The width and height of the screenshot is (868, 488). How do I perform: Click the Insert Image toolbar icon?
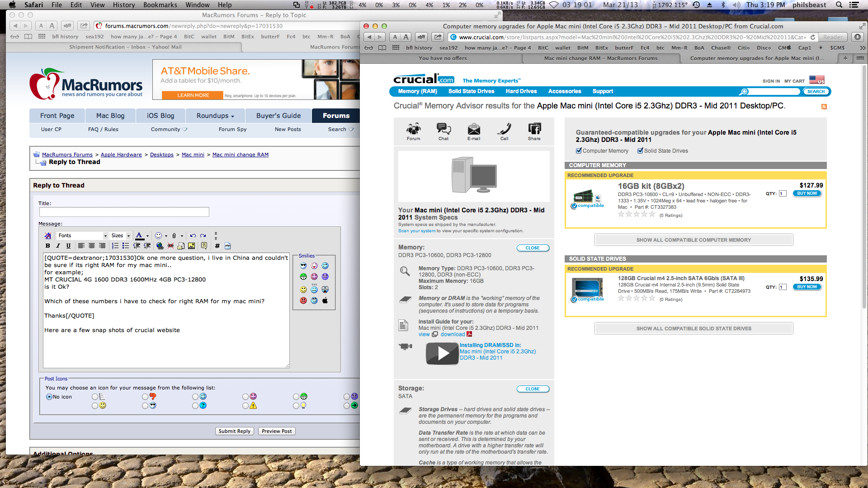pyautogui.click(x=192, y=246)
